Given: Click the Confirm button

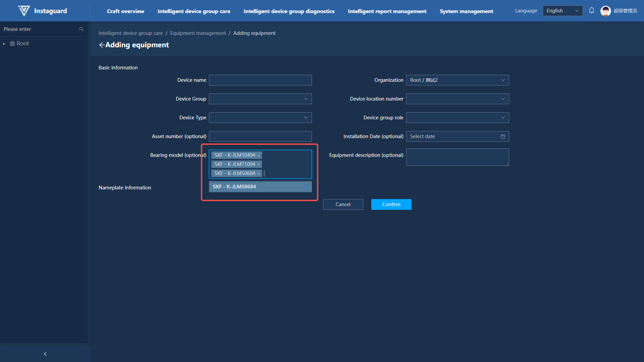Looking at the screenshot, I should point(391,204).
